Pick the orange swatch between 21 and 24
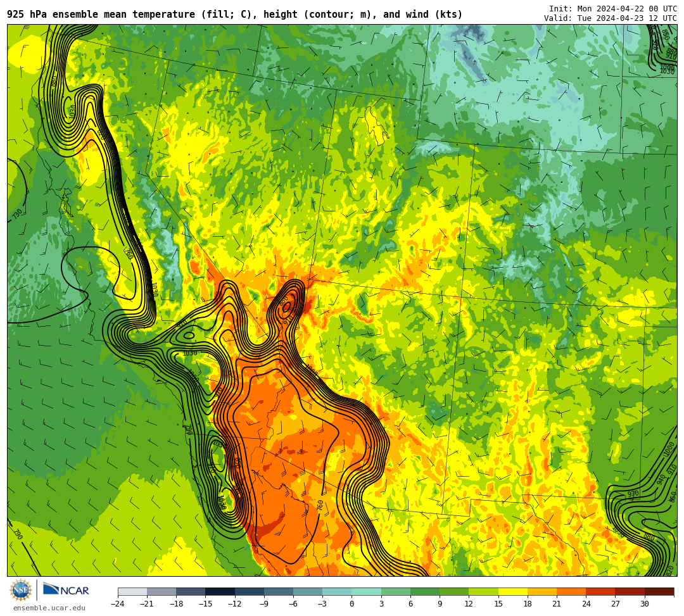 point(571,591)
